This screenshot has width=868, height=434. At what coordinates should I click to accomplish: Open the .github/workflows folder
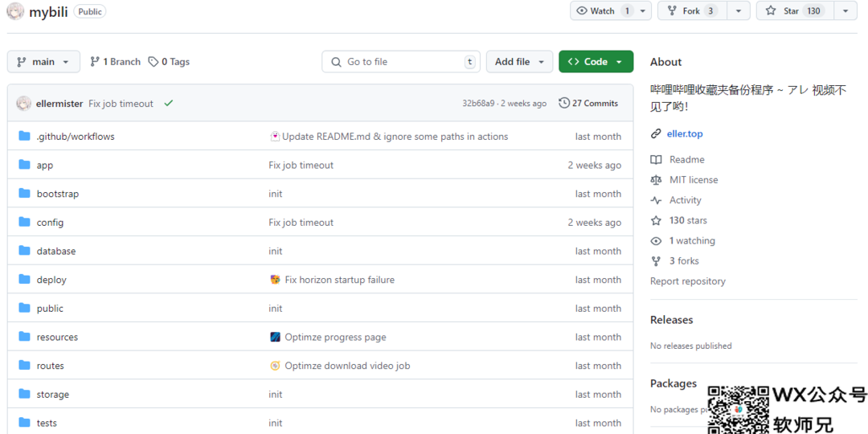[x=76, y=136]
